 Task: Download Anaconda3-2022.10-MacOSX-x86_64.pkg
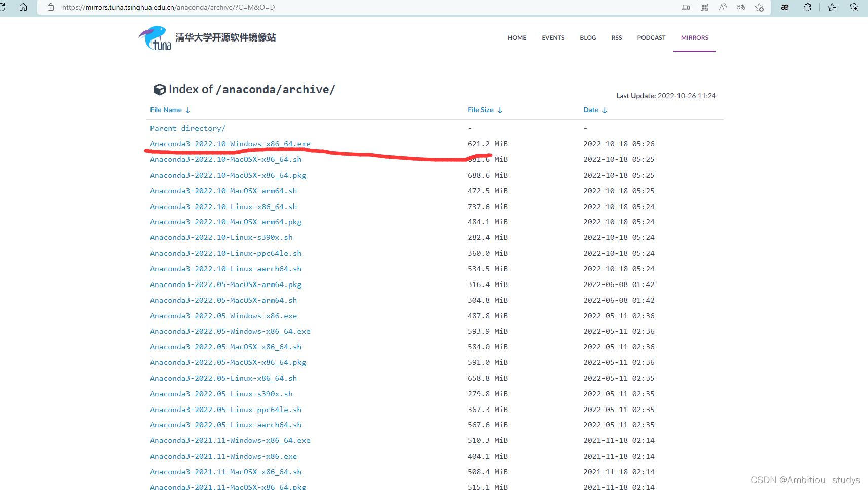(x=228, y=175)
